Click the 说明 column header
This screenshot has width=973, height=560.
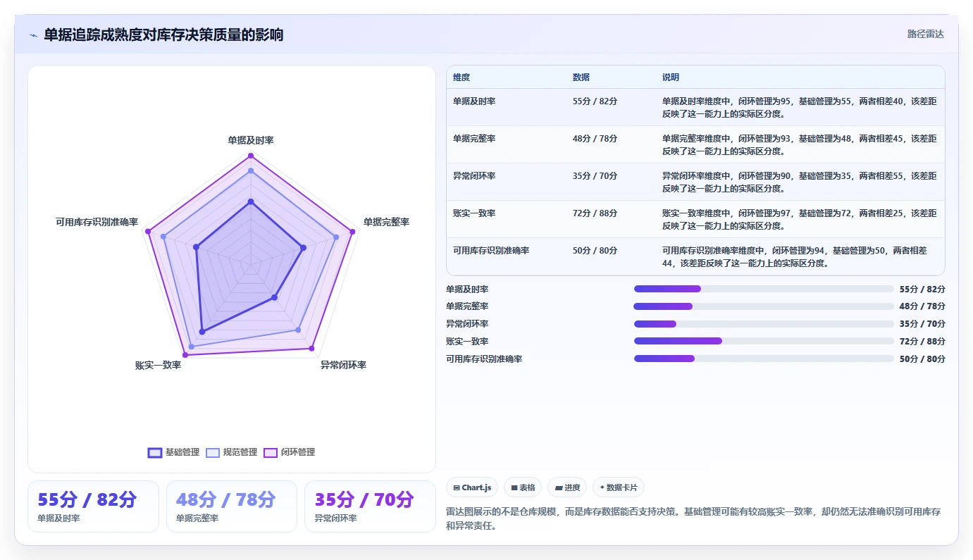pyautogui.click(x=671, y=77)
